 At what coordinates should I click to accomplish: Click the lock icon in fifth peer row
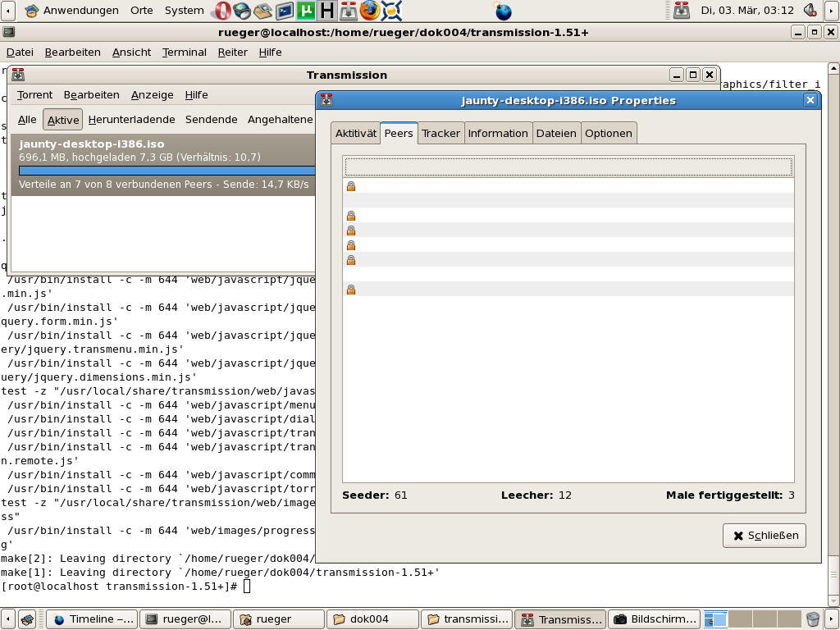(351, 244)
